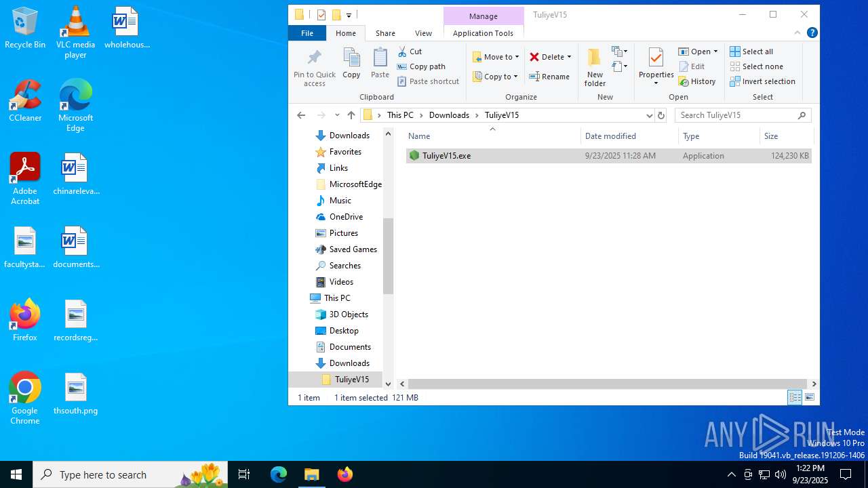This screenshot has width=868, height=488.
Task: Click the Search TuliyeV15 input field
Action: coord(736,115)
